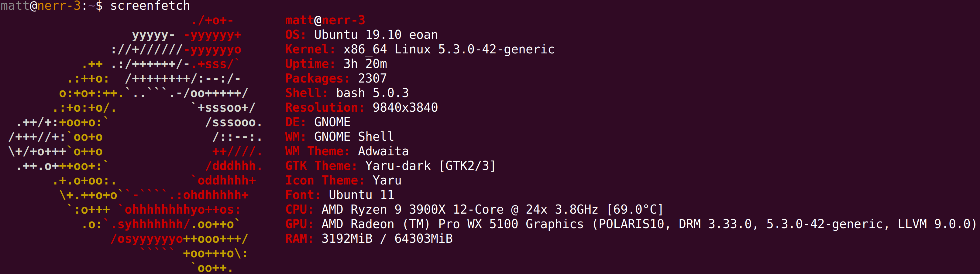Image resolution: width=980 pixels, height=274 pixels.
Task: Click the RAM usage 3192MiB / 64303MiB
Action: 387,239
